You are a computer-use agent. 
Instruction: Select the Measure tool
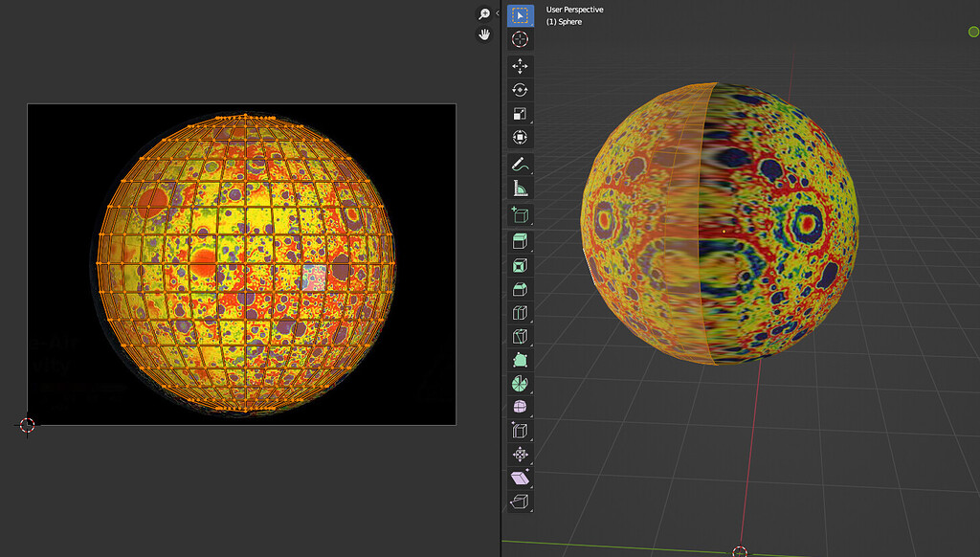coord(520,187)
